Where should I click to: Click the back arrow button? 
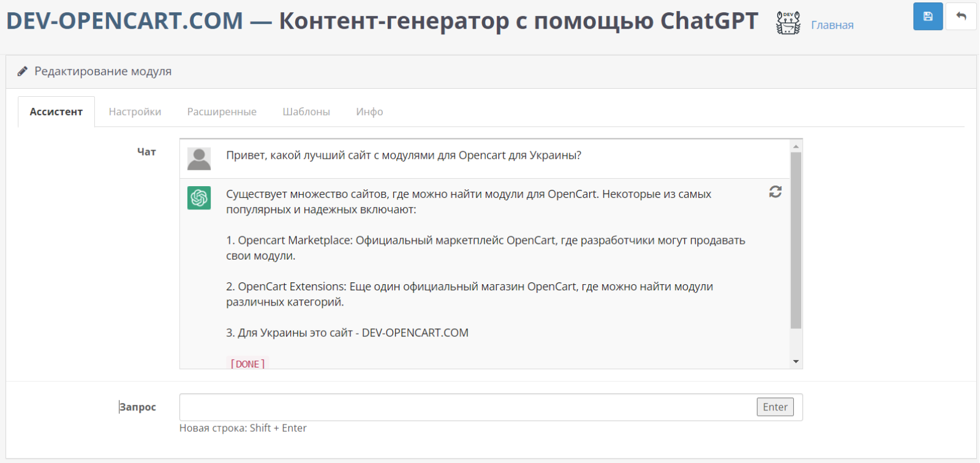(x=961, y=17)
